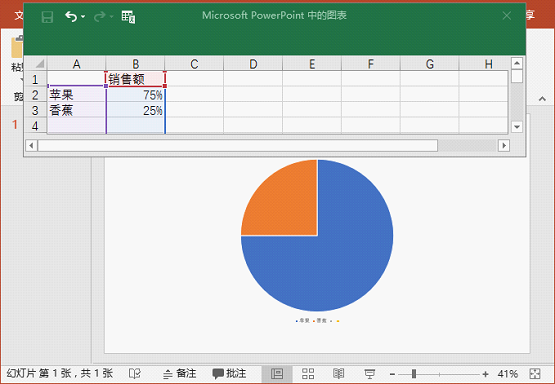Click the zoom in plus button
Screen dimensions: 555x384
pos(485,374)
